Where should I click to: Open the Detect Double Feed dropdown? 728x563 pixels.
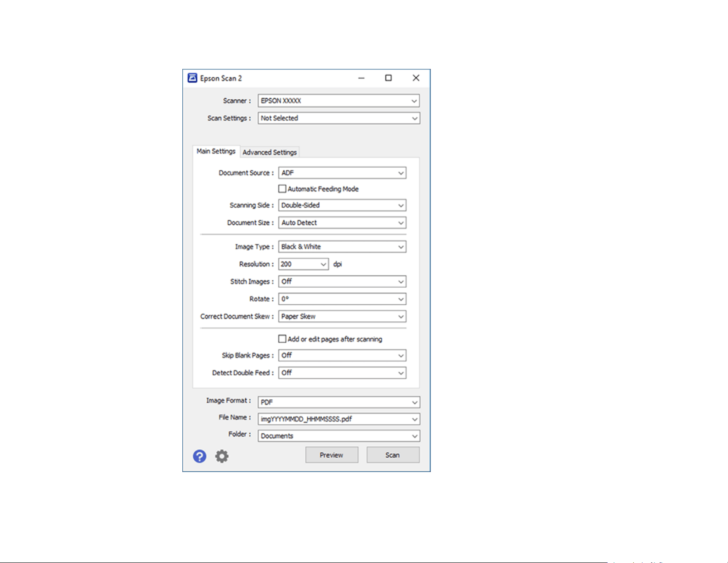coord(342,373)
